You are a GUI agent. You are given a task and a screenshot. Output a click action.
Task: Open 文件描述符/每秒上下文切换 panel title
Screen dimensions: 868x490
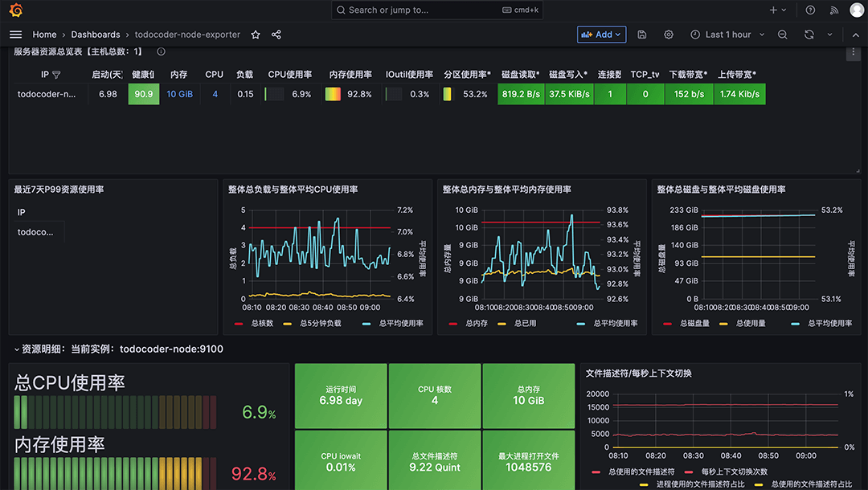tap(638, 374)
